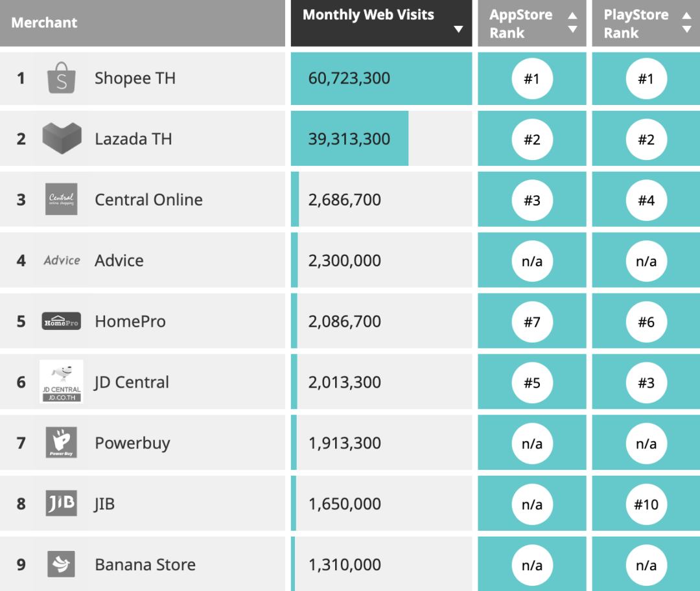700x591 pixels.
Task: Click the Lazada TH heart logo
Action: tap(62, 139)
